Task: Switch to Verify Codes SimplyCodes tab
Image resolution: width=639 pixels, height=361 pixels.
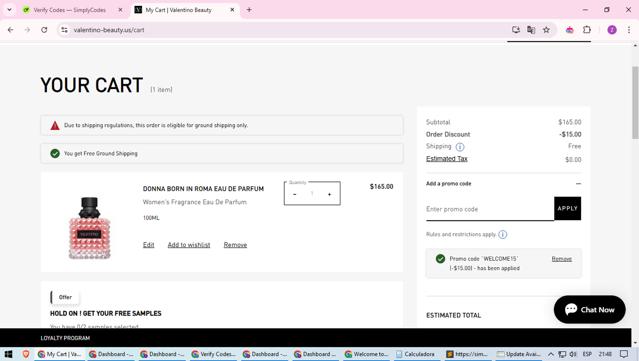Action: click(x=69, y=10)
